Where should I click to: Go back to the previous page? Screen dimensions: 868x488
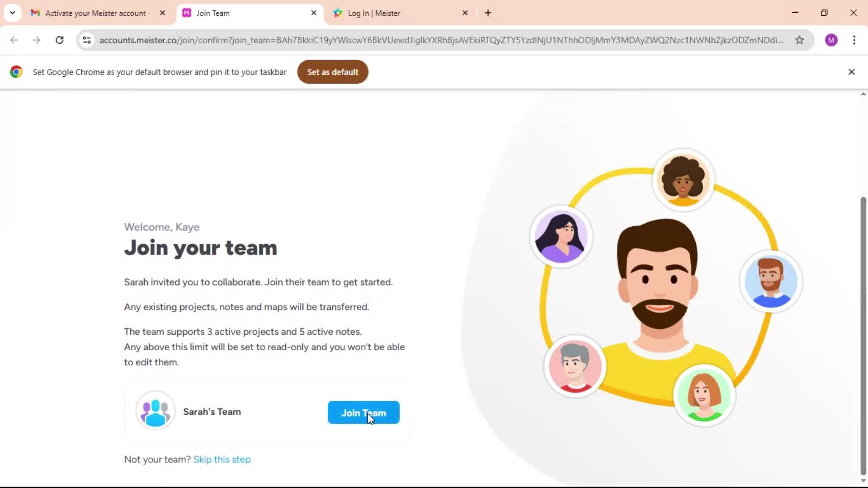coord(14,40)
